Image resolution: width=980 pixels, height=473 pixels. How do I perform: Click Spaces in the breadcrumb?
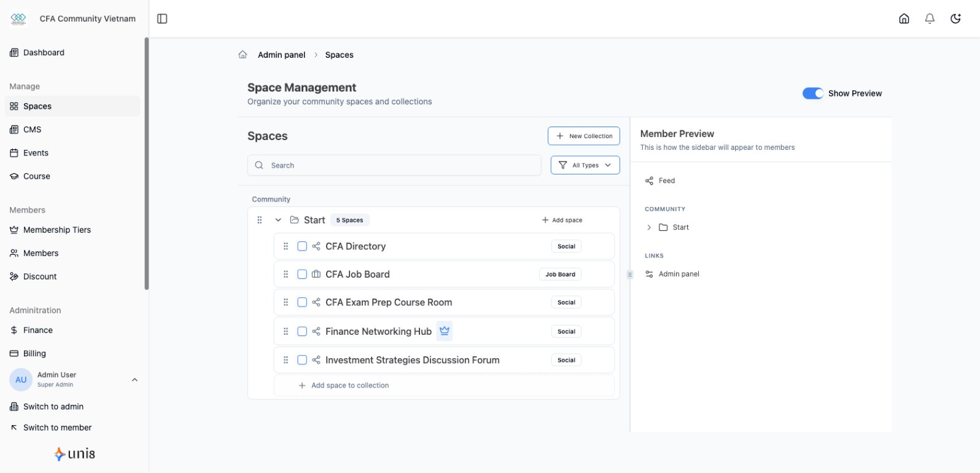(340, 55)
